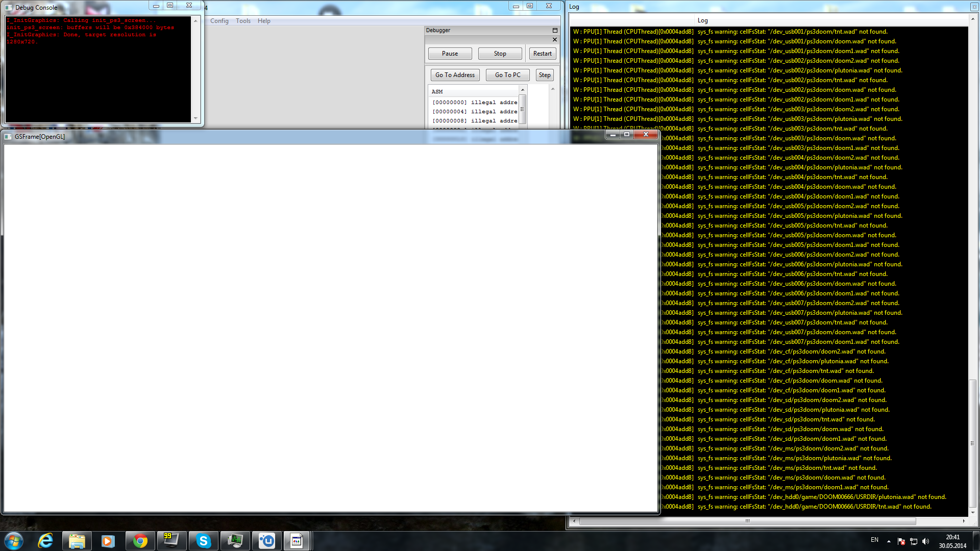980x551 pixels.
Task: Open the Tools menu
Action: pos(243,21)
